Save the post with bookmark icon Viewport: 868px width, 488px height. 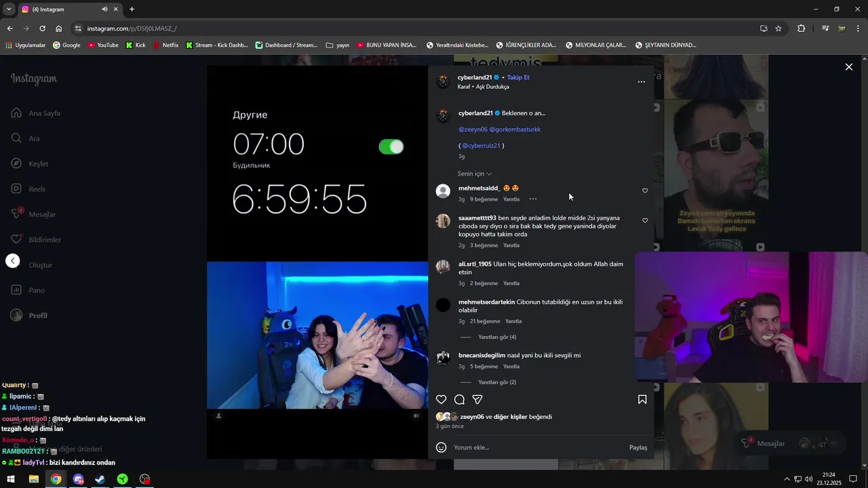tap(642, 400)
